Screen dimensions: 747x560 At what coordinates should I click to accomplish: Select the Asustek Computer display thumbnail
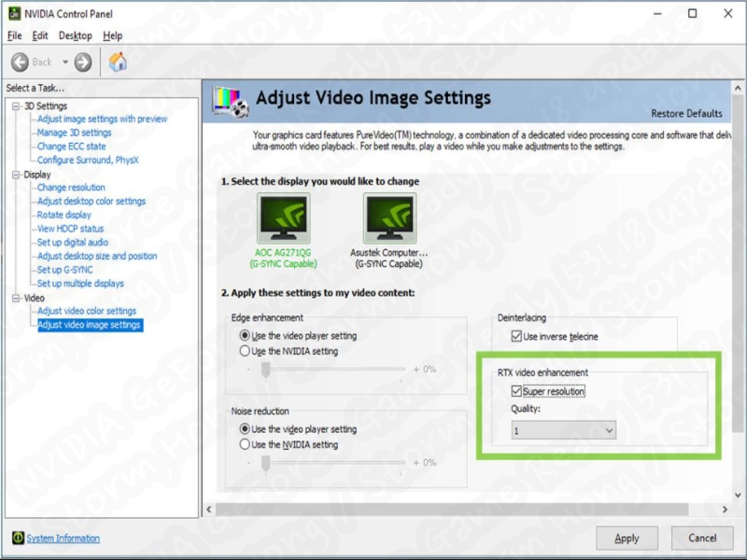pyautogui.click(x=389, y=218)
